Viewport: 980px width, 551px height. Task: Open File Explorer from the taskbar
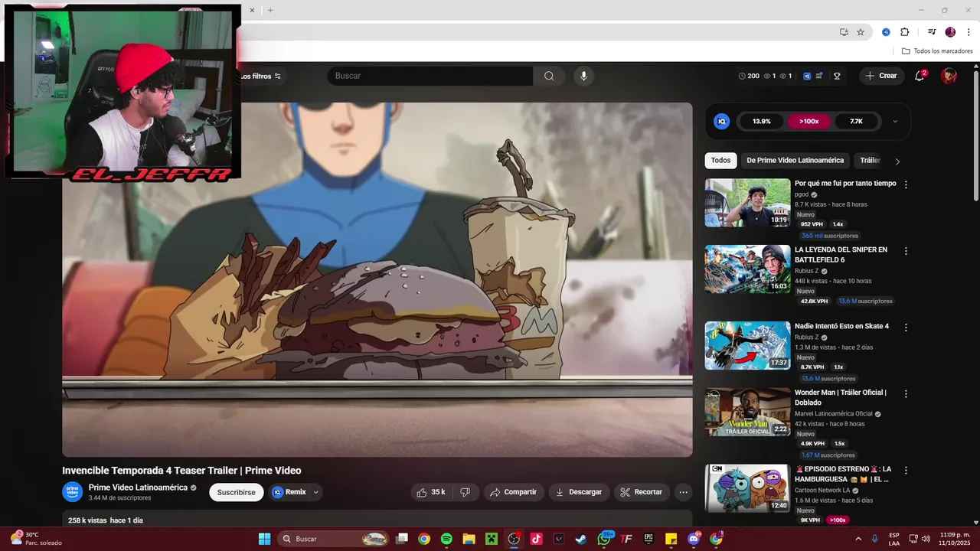coord(469,539)
